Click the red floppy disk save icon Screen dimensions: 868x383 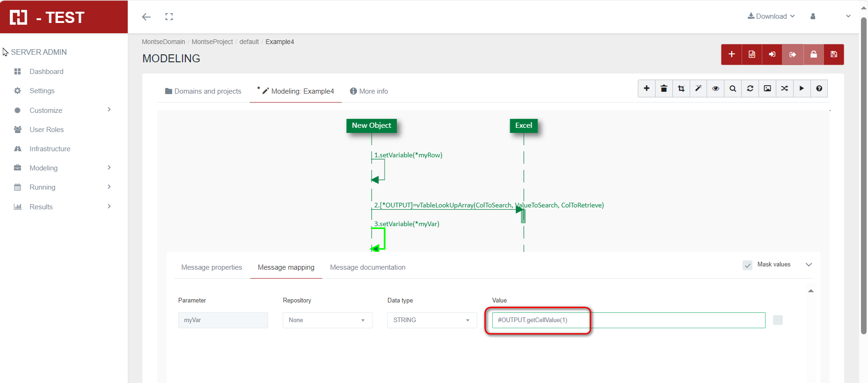point(834,54)
